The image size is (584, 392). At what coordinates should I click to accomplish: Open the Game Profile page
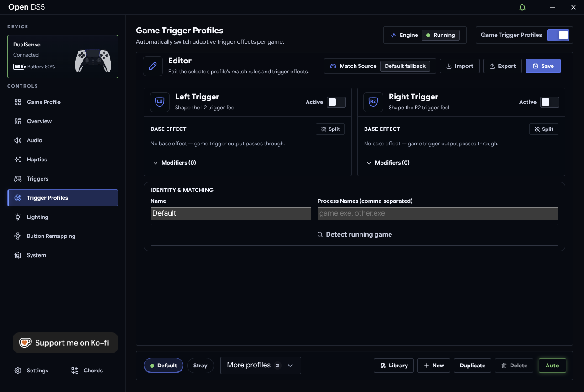[x=63, y=102]
